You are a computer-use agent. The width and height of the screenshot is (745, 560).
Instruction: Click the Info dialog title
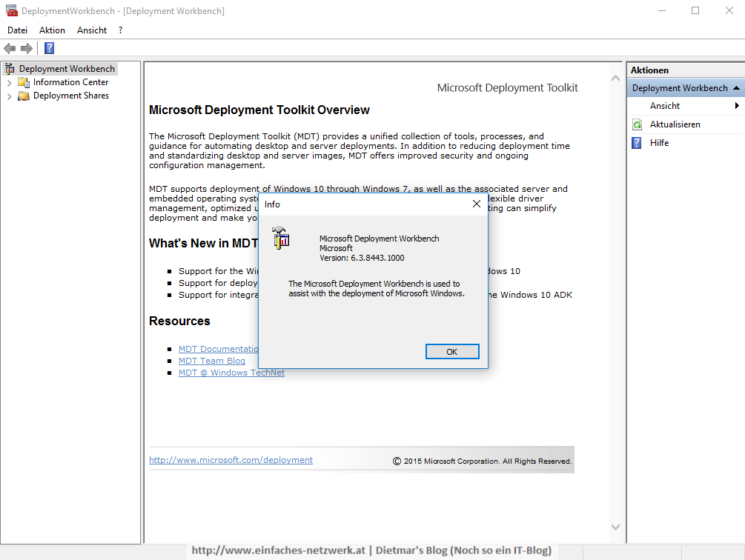tap(272, 204)
